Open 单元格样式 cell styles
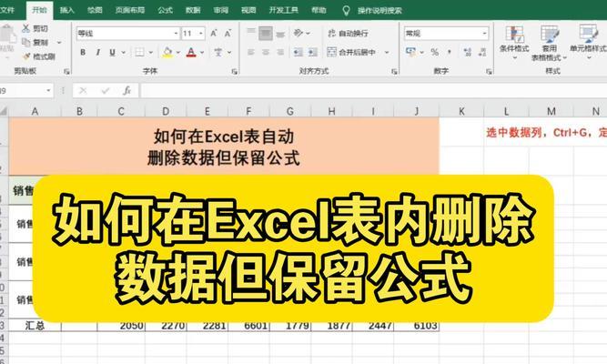This screenshot has height=364, width=607. pyautogui.click(x=589, y=42)
